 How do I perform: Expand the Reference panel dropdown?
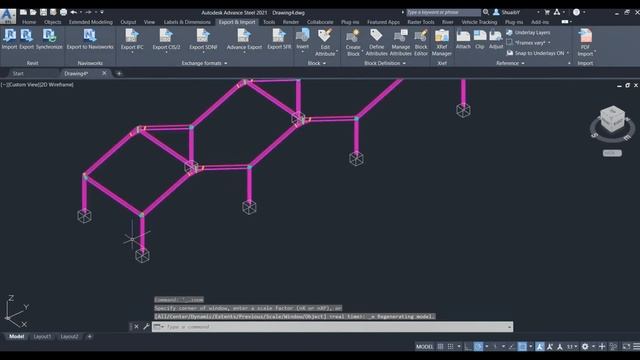click(510, 63)
